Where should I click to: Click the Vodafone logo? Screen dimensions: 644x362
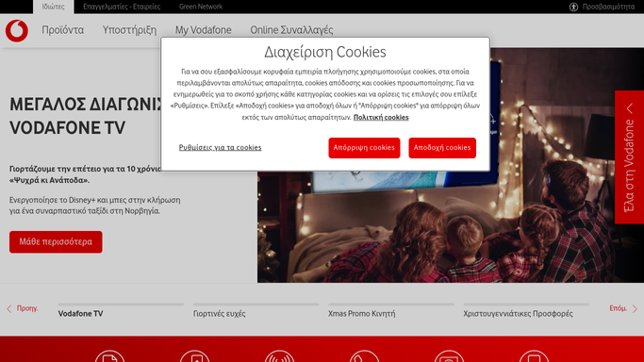point(17,31)
